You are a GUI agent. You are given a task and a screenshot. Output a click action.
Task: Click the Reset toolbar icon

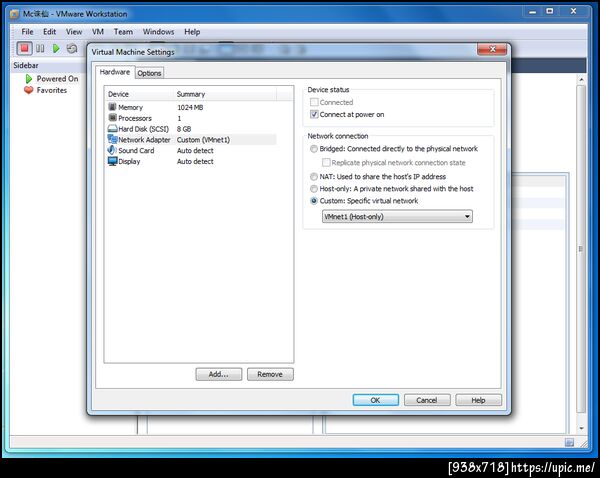(x=72, y=49)
